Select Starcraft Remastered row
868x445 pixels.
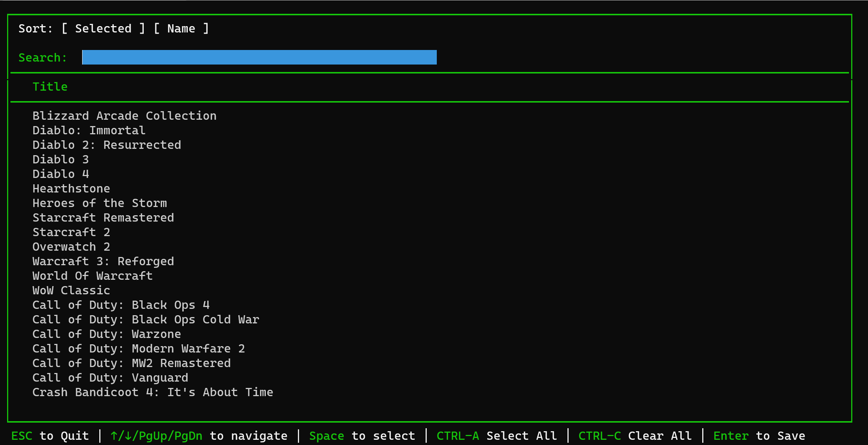click(x=103, y=218)
